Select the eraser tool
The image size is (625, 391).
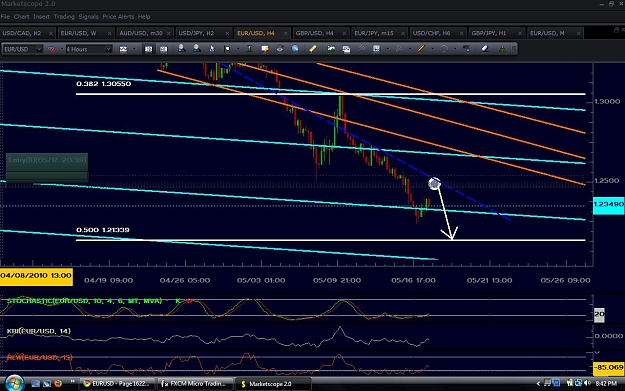pos(485,49)
